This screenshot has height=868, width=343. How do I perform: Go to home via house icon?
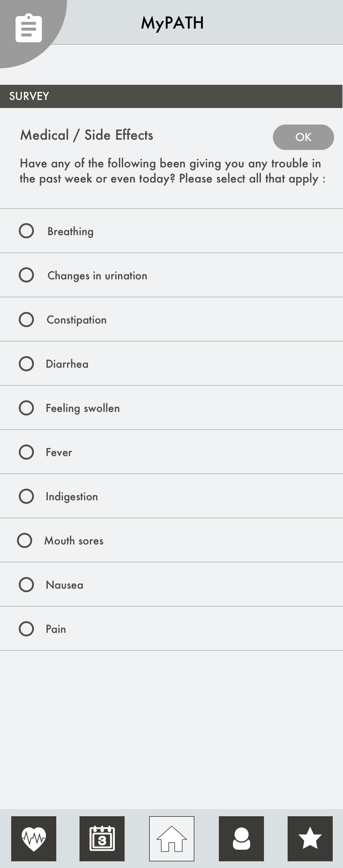pos(171,839)
